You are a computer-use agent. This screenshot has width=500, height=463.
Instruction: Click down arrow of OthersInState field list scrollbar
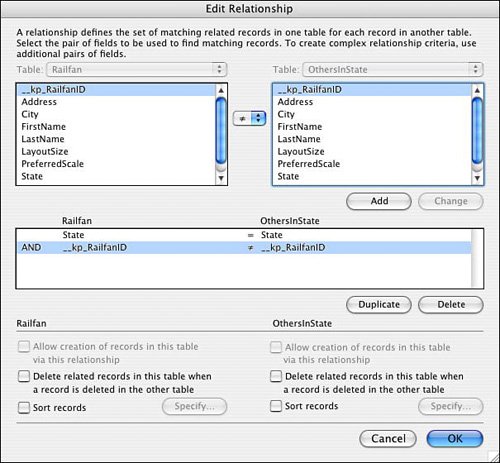(x=477, y=178)
